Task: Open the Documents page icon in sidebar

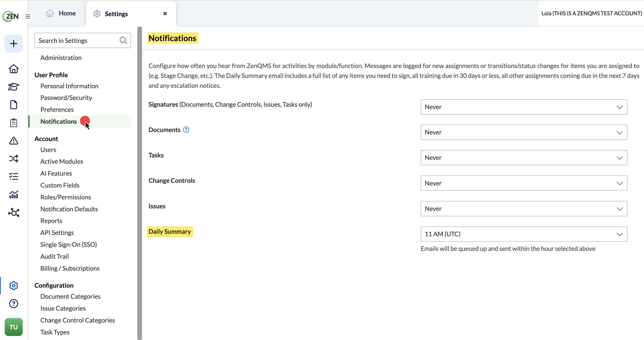Action: [13, 105]
